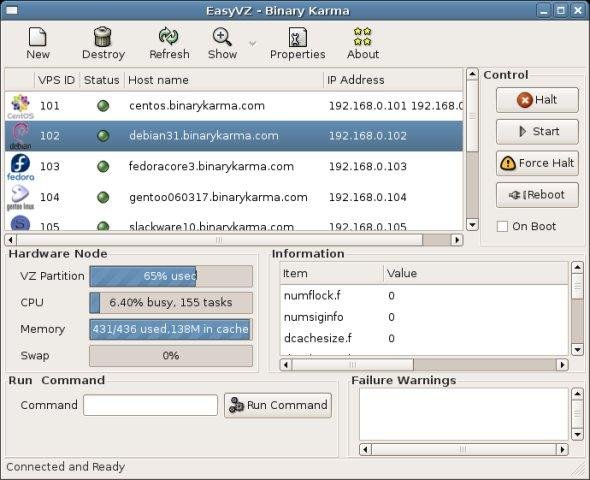
Task: Click Information horizontal scroll left arrow
Action: point(286,365)
